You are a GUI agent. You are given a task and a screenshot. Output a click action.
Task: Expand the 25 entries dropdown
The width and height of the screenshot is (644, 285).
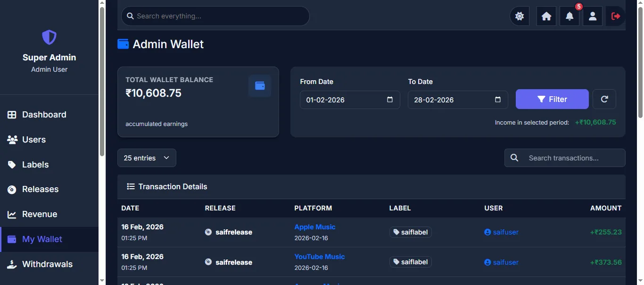pos(147,158)
